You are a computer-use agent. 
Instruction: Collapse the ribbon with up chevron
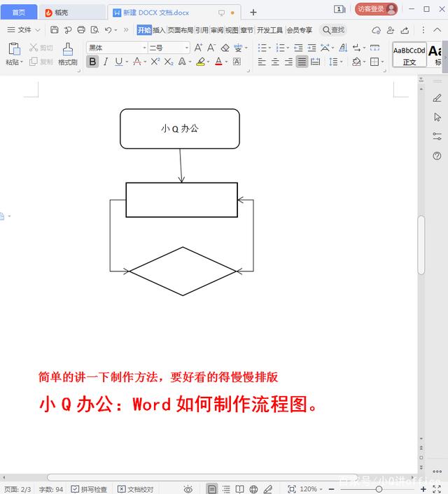coord(437,30)
